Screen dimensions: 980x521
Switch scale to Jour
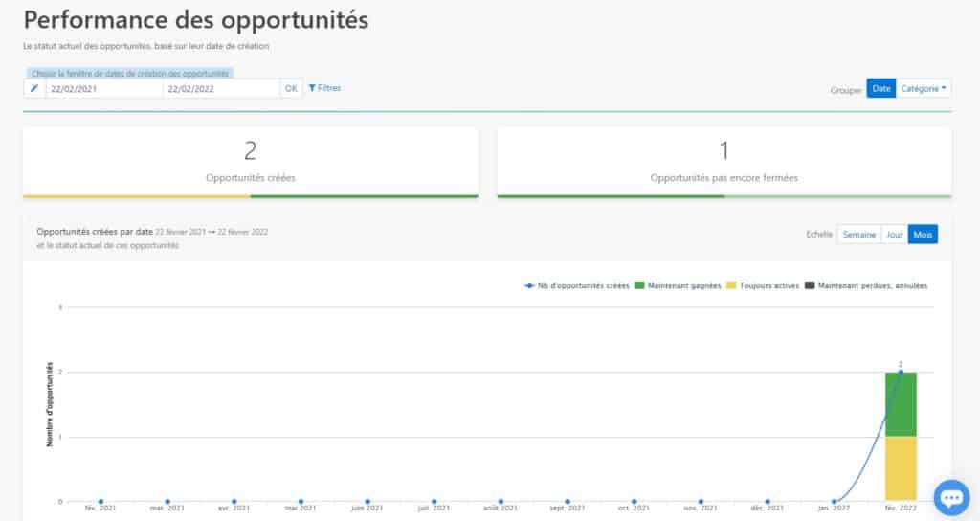coord(894,235)
